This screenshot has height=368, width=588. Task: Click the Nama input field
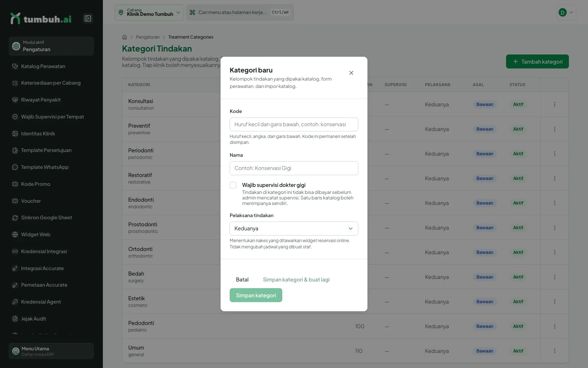tap(294, 168)
